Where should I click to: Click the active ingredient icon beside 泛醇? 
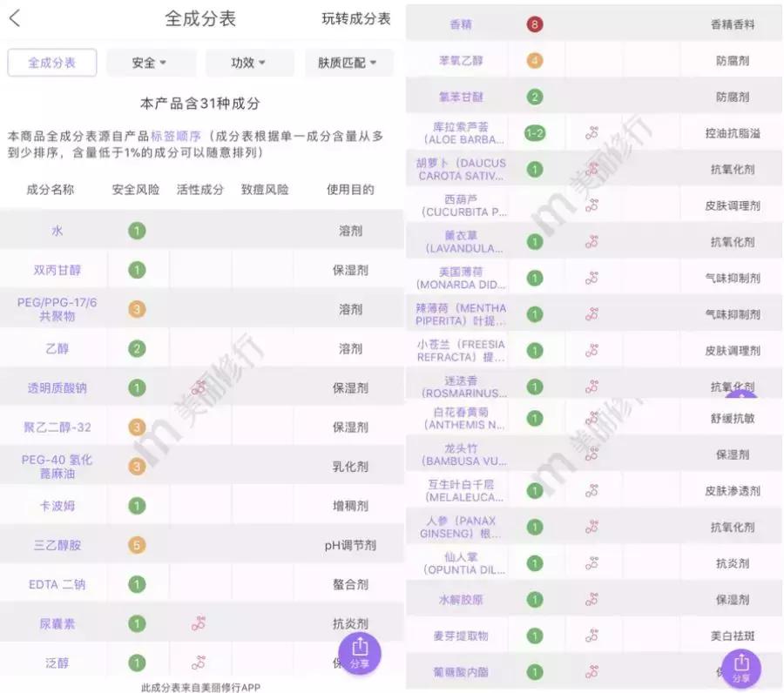tap(199, 663)
